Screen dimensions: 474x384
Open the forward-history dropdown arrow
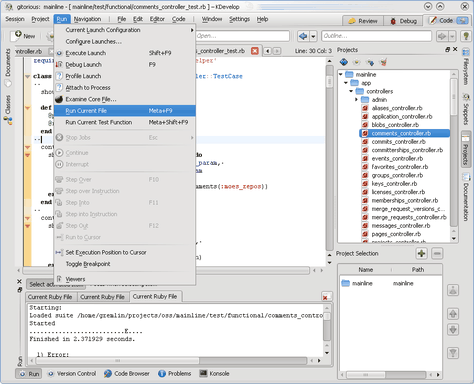point(452,36)
